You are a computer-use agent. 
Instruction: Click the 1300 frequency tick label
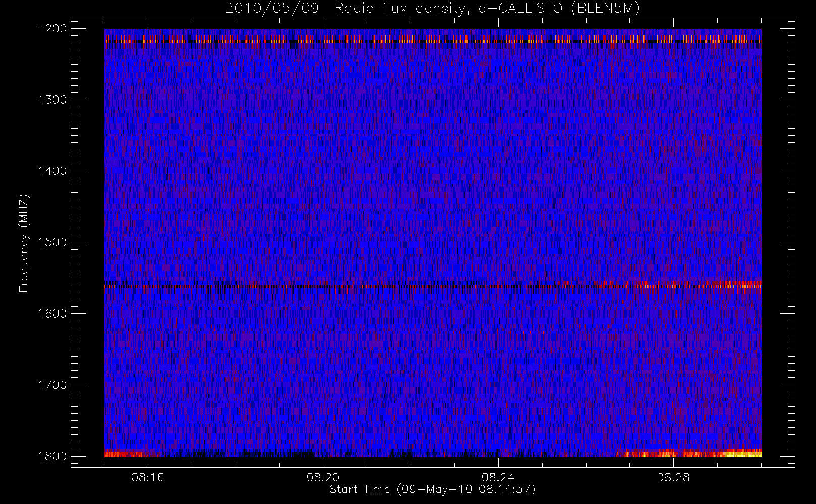(52, 100)
